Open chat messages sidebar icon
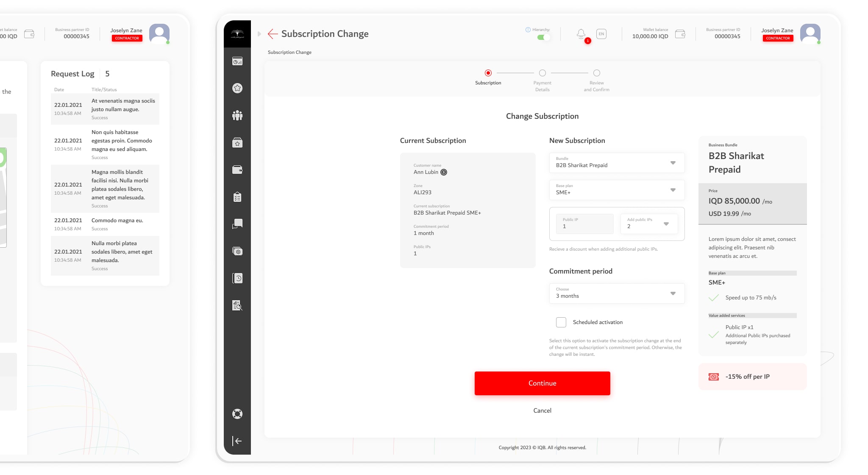The width and height of the screenshot is (868, 475). (237, 224)
